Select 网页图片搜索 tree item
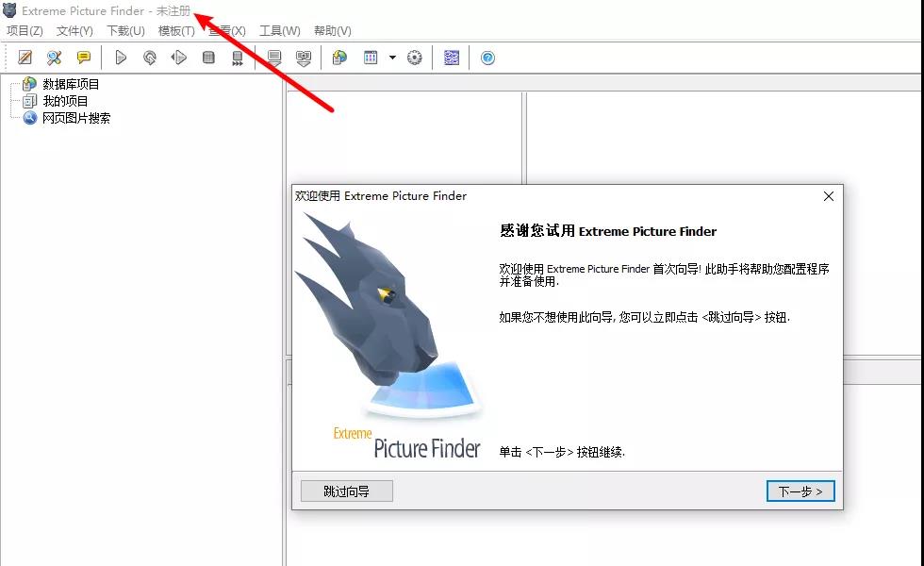Viewport: 924px width, 566px height. 76,118
